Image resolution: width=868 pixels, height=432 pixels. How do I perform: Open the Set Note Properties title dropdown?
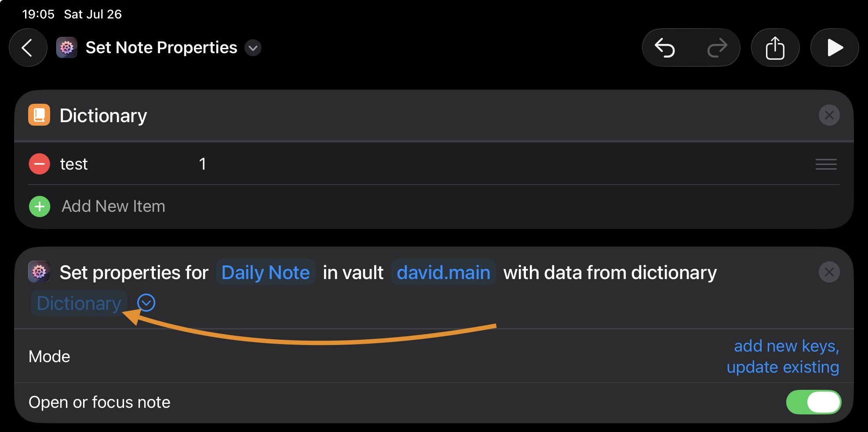[253, 48]
